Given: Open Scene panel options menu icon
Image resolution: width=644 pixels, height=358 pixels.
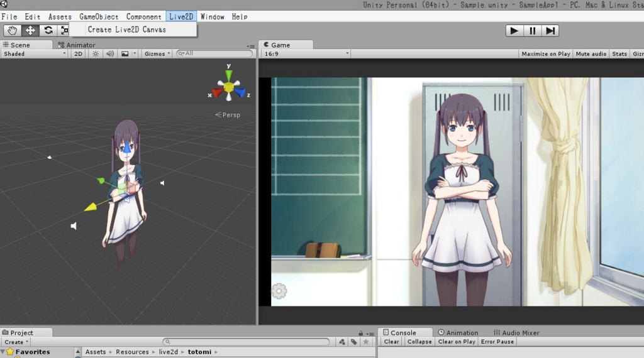Looking at the screenshot, I should coord(250,46).
